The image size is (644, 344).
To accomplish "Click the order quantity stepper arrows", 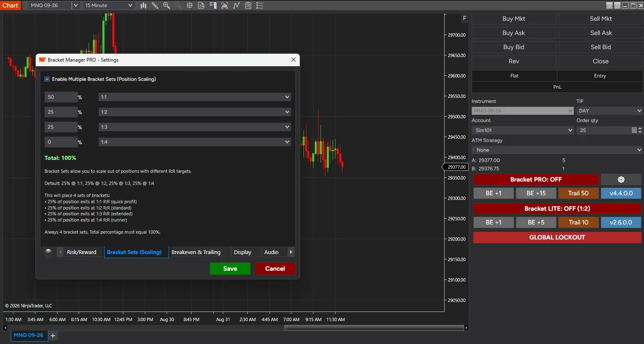I will [x=640, y=130].
